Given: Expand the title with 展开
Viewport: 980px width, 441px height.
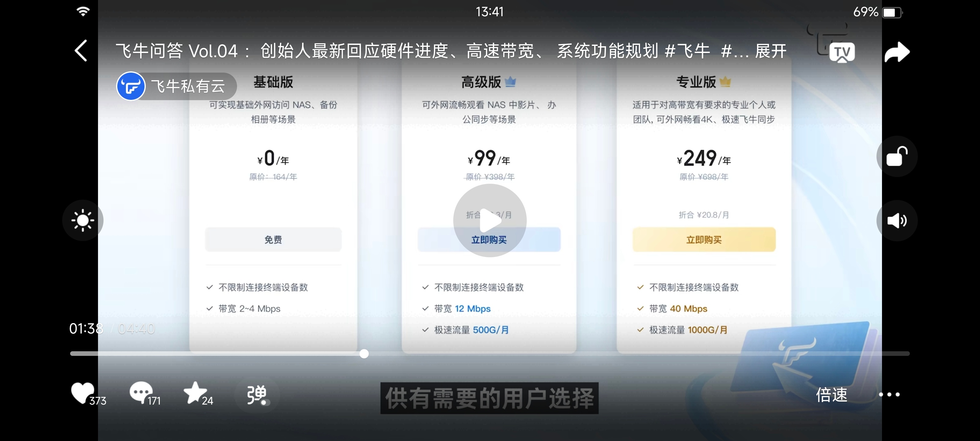Looking at the screenshot, I should point(771,51).
